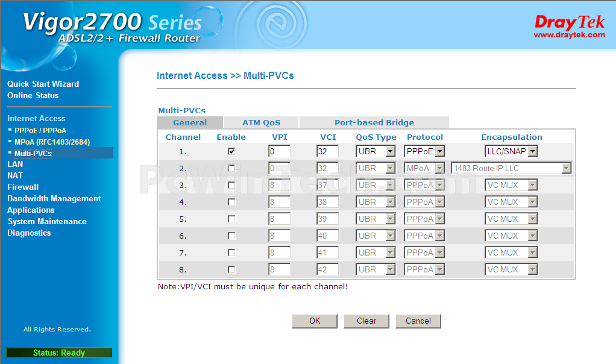Enable channel 8 checkbox

tap(231, 269)
